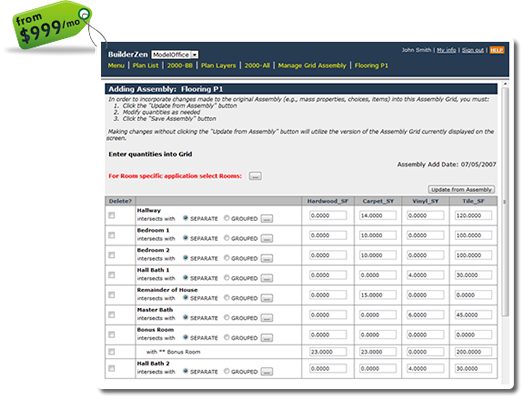523x400 pixels.
Task: Open the My info link
Action: click(446, 50)
